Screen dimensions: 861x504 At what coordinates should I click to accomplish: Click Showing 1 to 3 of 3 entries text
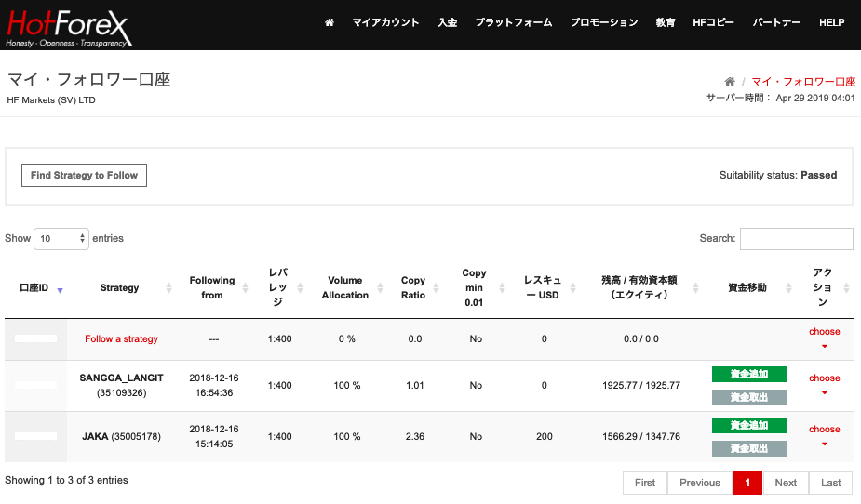pyautogui.click(x=66, y=480)
